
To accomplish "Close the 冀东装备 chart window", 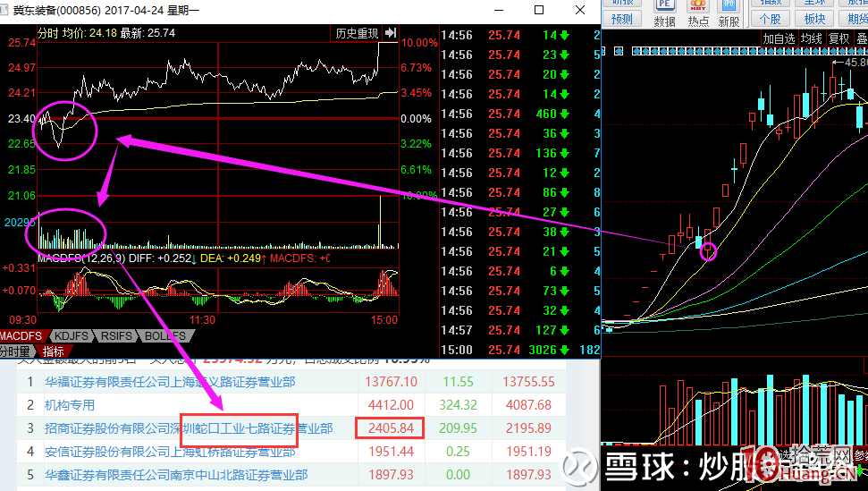I will pos(580,10).
